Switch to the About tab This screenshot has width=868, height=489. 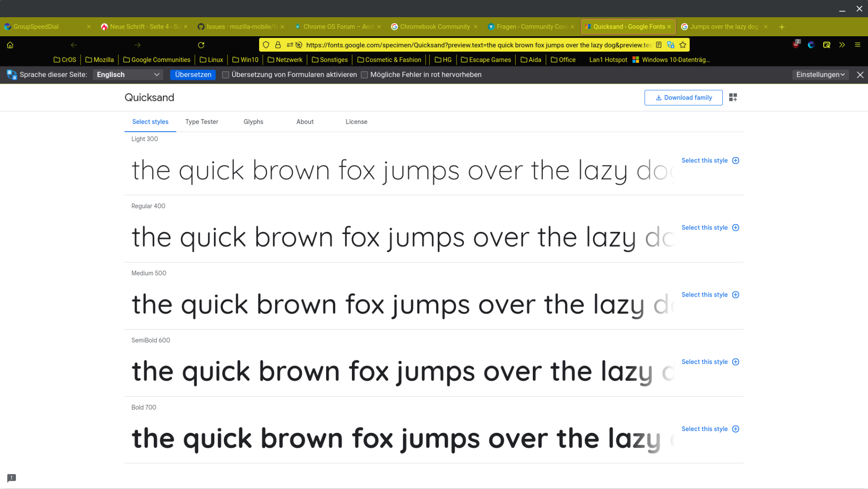pos(305,122)
